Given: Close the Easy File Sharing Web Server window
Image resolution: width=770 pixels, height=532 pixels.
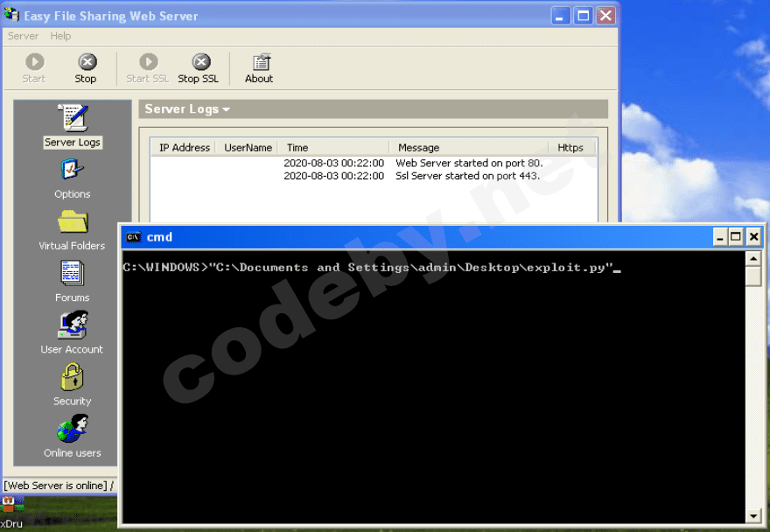Looking at the screenshot, I should click(x=606, y=16).
